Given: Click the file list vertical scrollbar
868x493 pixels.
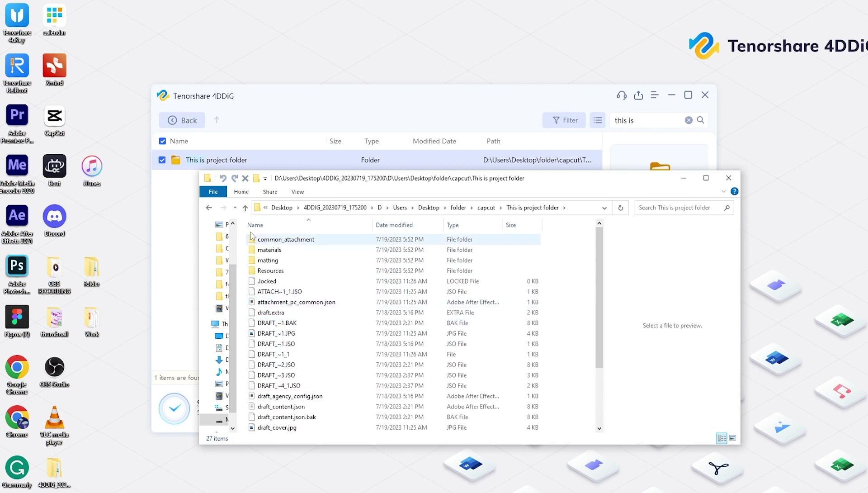Looking at the screenshot, I should [599, 297].
